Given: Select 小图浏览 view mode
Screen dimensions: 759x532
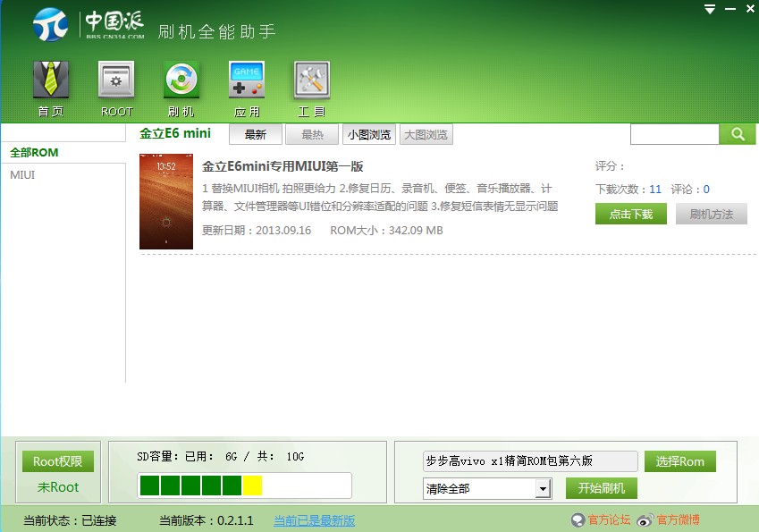Looking at the screenshot, I should (369, 135).
